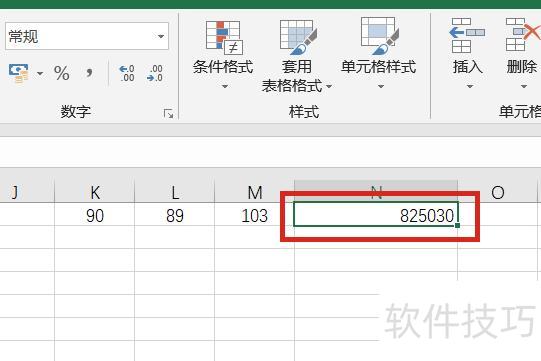Viewport: 541px width, 361px height.
Task: Select cell containing 825030
Action: pyautogui.click(x=376, y=215)
